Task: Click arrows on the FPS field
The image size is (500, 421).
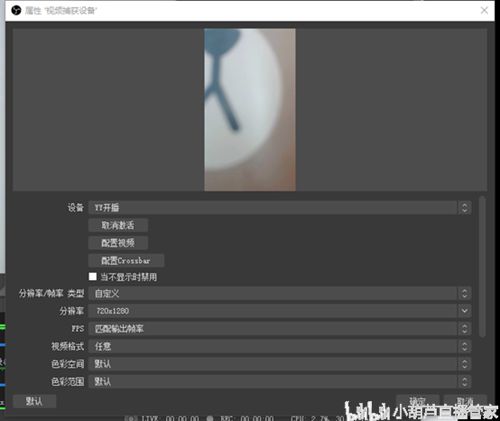Action: point(464,329)
